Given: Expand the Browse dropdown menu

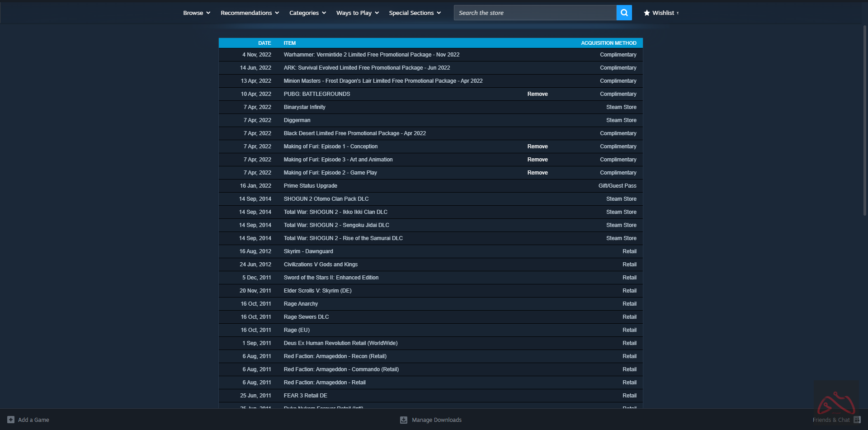Looking at the screenshot, I should coord(197,13).
